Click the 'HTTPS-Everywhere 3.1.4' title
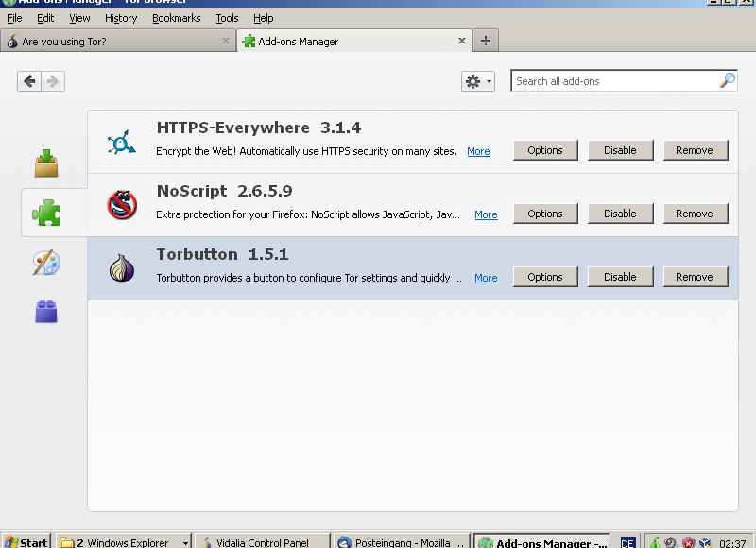Image resolution: width=756 pixels, height=548 pixels. [x=259, y=128]
